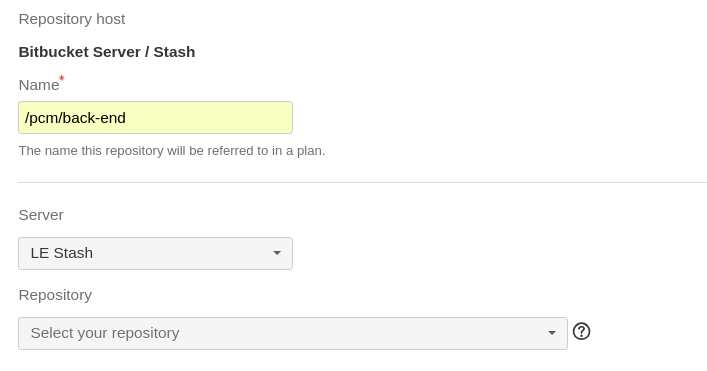Click the Server field label

click(41, 215)
